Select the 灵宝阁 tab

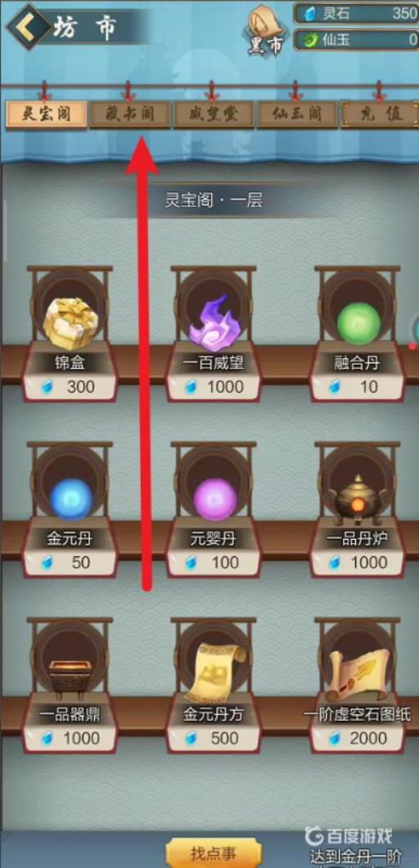coord(47,115)
